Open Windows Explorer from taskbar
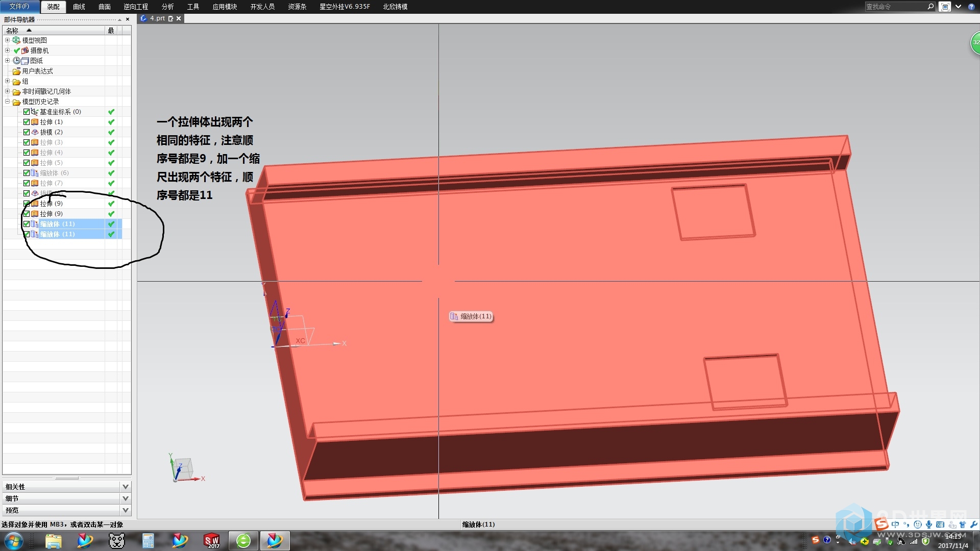The width and height of the screenshot is (980, 551). (53, 541)
